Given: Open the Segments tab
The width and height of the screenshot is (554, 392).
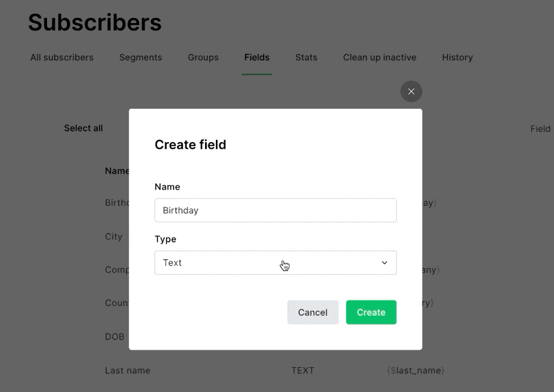Looking at the screenshot, I should tap(141, 57).
